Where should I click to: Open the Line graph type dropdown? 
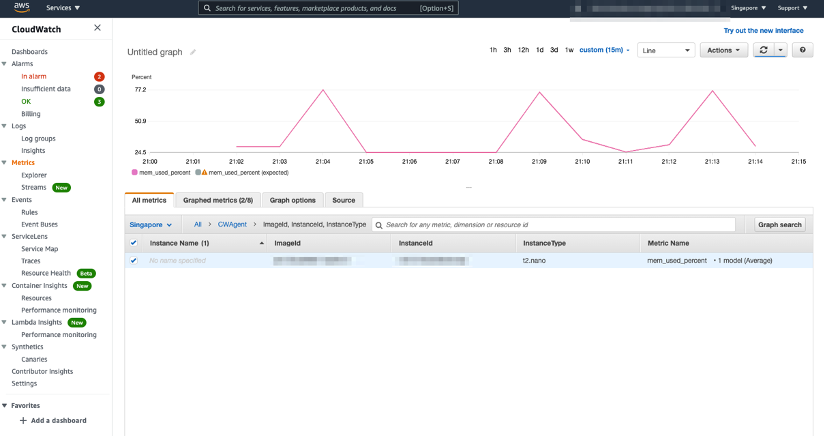click(666, 50)
